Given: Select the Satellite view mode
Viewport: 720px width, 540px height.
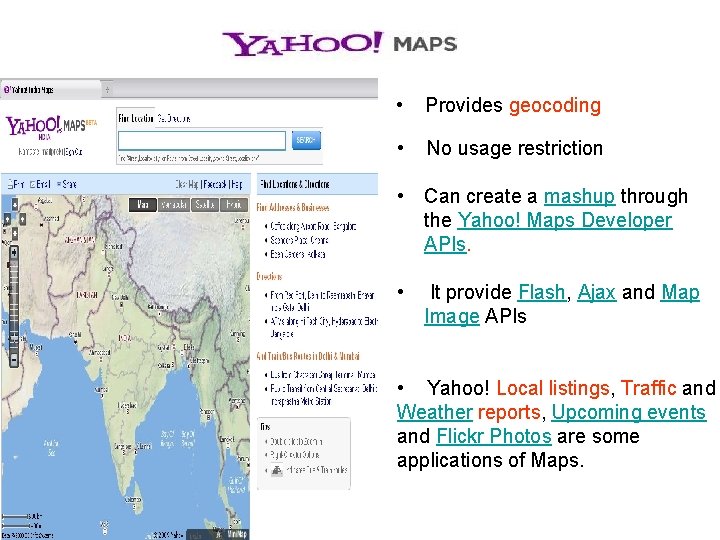Looking at the screenshot, I should (x=204, y=205).
